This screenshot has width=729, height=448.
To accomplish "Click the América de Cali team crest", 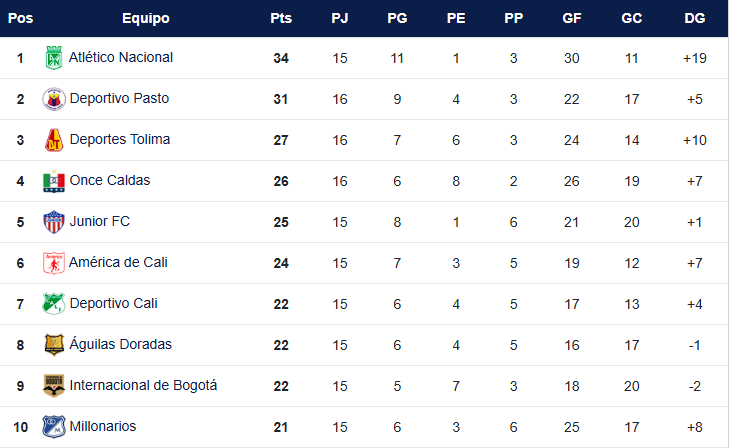I will tap(54, 263).
